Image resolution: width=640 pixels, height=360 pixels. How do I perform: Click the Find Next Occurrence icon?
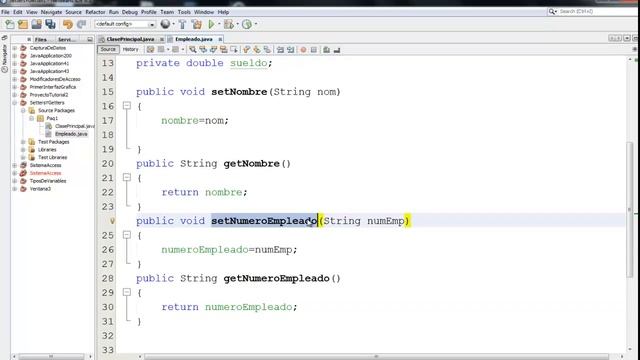click(x=213, y=49)
